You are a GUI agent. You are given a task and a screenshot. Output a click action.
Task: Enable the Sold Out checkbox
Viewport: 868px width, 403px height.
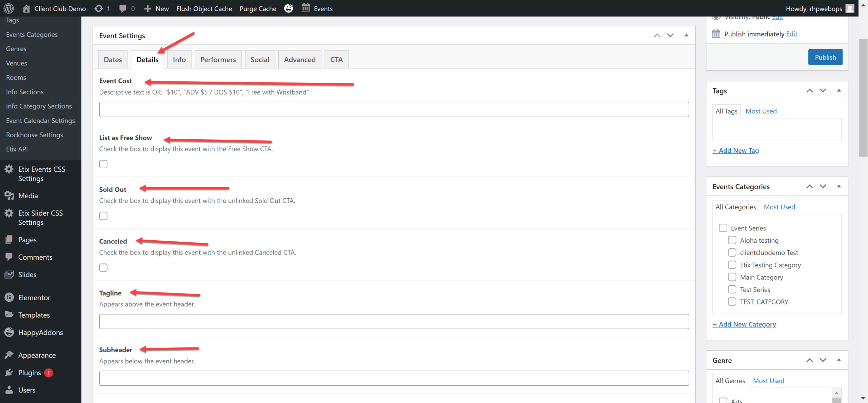[x=103, y=216]
